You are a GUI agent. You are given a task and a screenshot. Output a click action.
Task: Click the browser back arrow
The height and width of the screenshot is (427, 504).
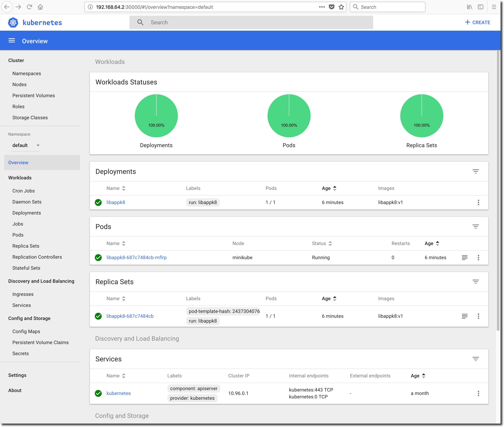click(7, 7)
